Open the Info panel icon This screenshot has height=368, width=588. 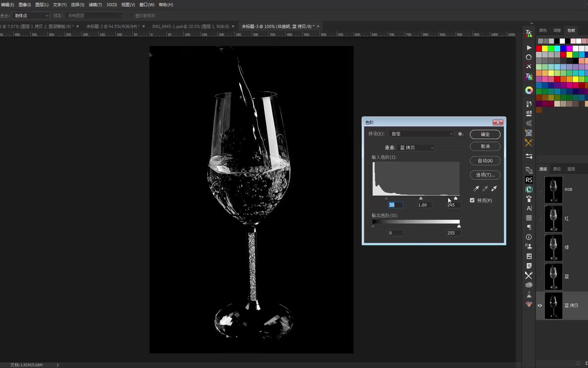coord(529,237)
